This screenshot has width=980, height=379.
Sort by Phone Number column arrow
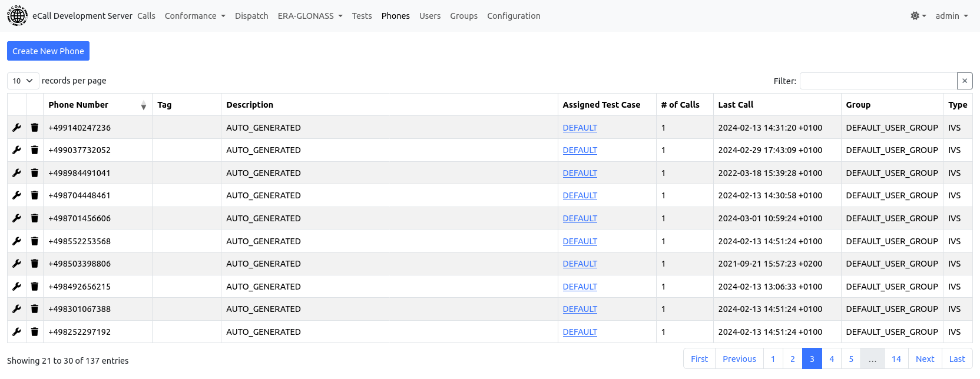[x=143, y=105]
